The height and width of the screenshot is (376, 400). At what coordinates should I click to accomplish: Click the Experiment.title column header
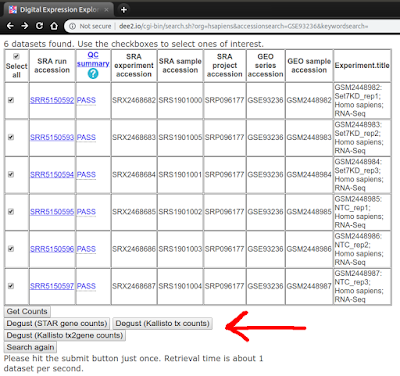point(362,65)
